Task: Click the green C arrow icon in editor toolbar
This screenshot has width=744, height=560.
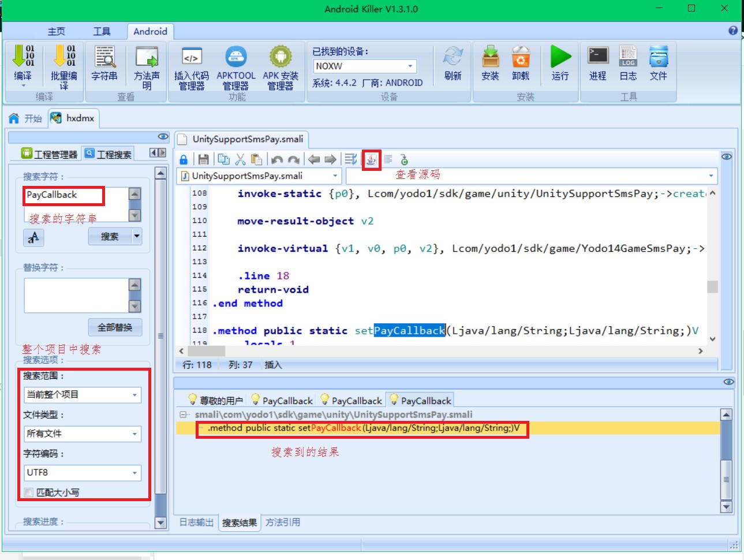Action: click(404, 160)
